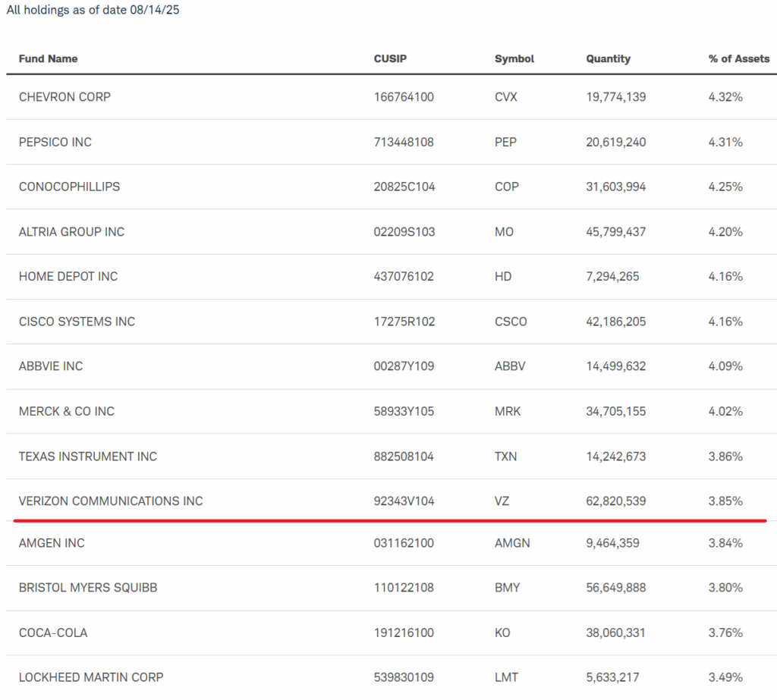This screenshot has width=777, height=700.
Task: Select the TEXAS INSTRUMENT INC fund name
Action: pyautogui.click(x=88, y=456)
